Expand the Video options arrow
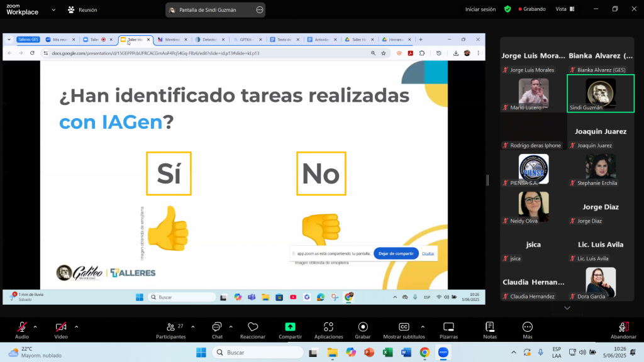The width and height of the screenshot is (644, 362). click(x=77, y=327)
